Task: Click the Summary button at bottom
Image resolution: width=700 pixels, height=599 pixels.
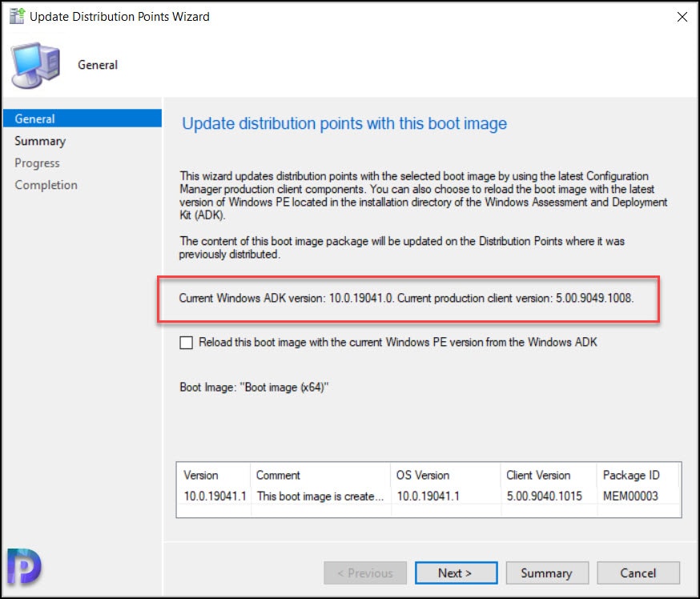Action: tap(547, 573)
